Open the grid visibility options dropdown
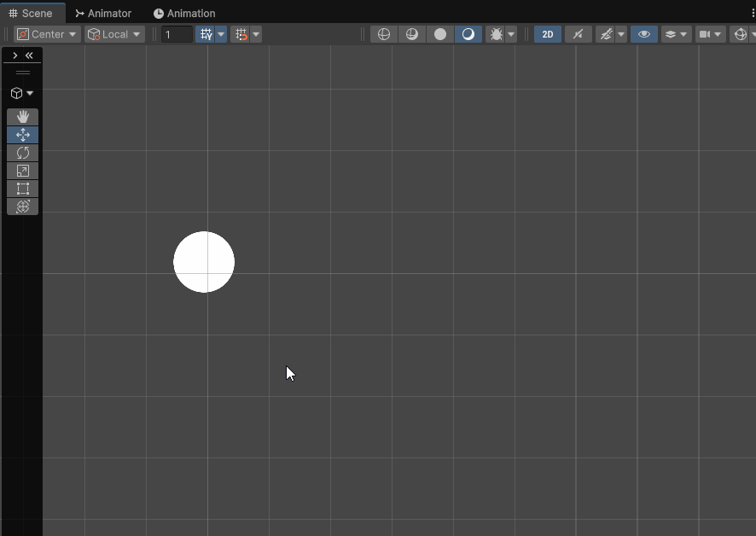The width and height of the screenshot is (756, 536). tap(221, 34)
